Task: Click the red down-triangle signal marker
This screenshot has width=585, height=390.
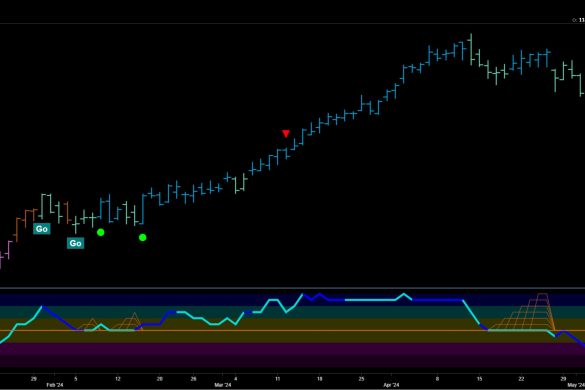Action: (286, 134)
